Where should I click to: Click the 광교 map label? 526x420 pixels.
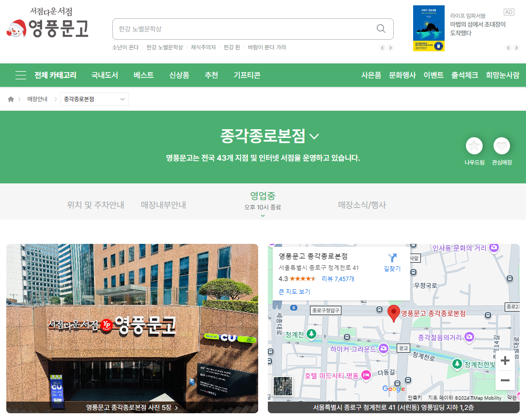(x=403, y=348)
